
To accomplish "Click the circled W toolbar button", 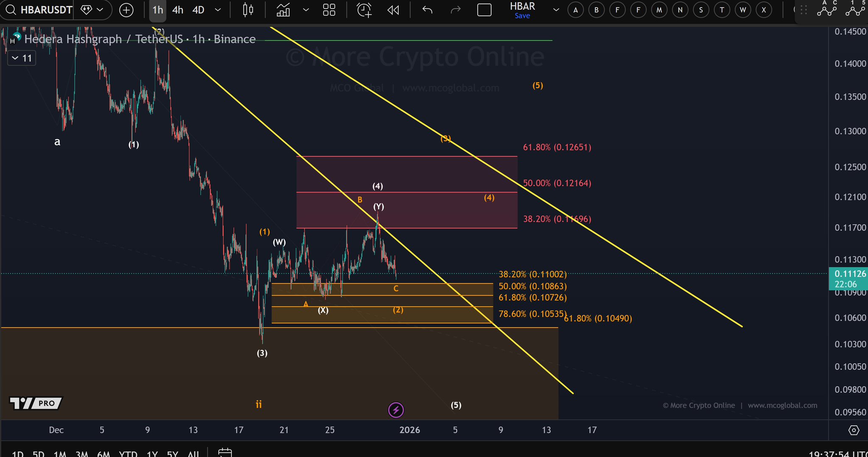I will (x=743, y=10).
